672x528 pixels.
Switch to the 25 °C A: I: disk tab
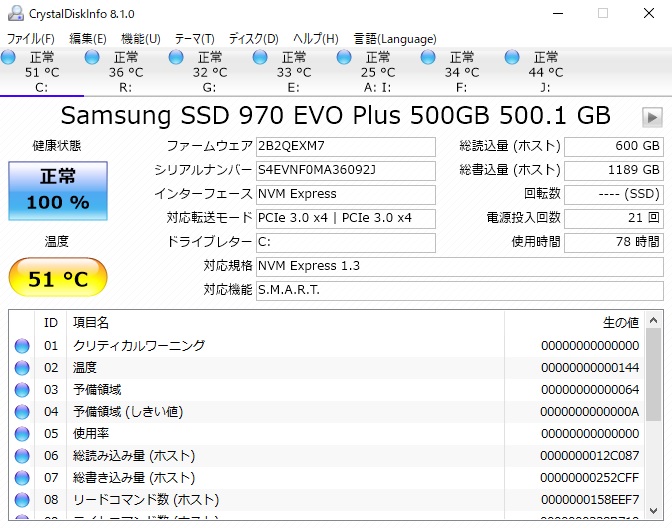pyautogui.click(x=378, y=72)
